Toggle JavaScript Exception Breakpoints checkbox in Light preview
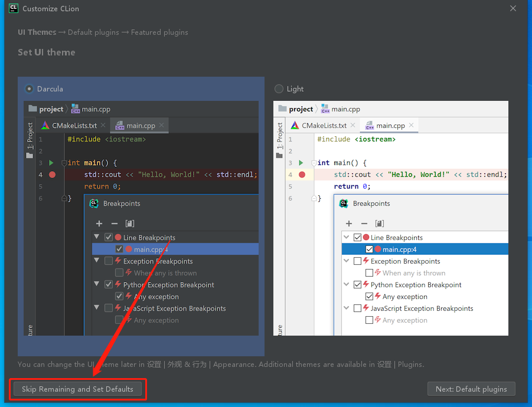Image resolution: width=532 pixels, height=407 pixels. [x=357, y=308]
